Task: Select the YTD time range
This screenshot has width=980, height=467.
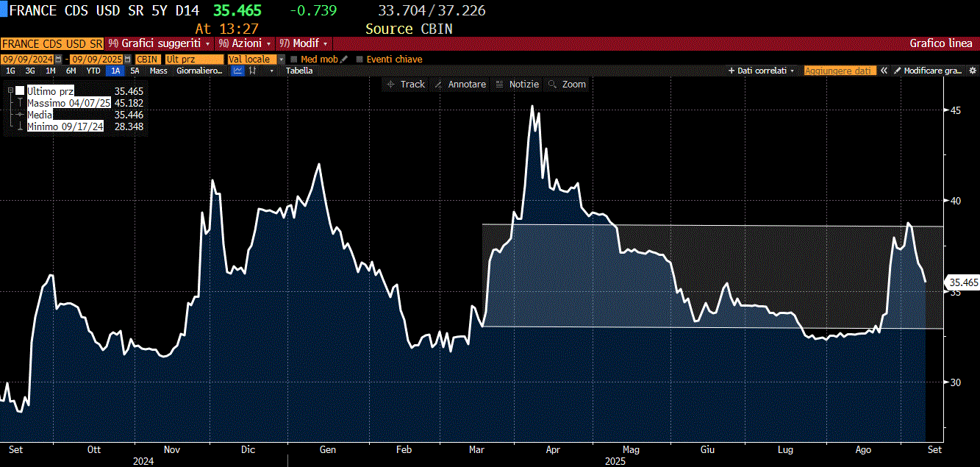Action: pos(93,71)
